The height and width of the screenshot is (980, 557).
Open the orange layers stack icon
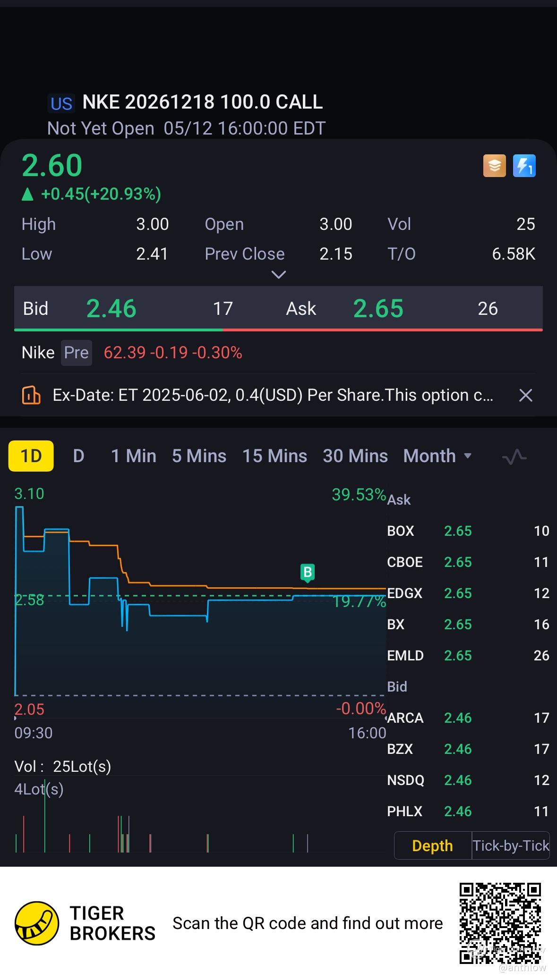[494, 166]
